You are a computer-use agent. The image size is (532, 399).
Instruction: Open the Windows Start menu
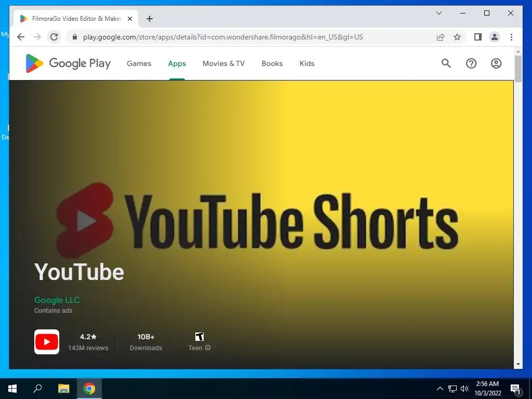tap(12, 389)
